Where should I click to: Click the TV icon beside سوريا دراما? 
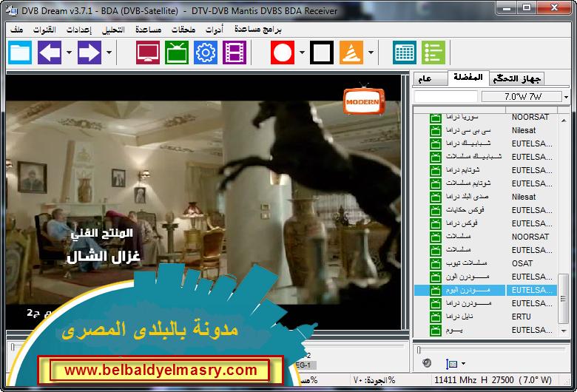pos(436,118)
